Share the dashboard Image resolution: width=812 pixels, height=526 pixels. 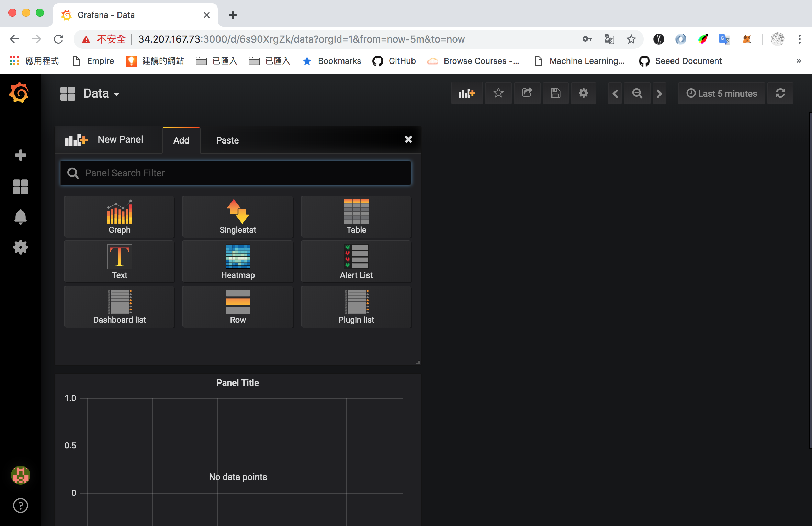[x=527, y=93]
